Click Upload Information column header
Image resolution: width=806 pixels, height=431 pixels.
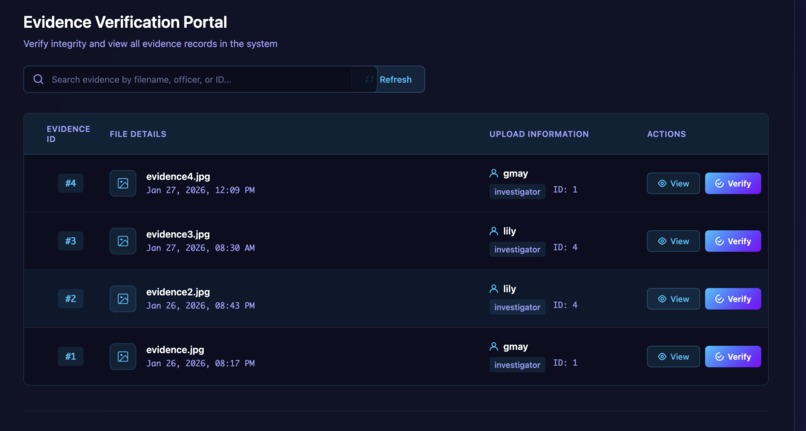[539, 134]
